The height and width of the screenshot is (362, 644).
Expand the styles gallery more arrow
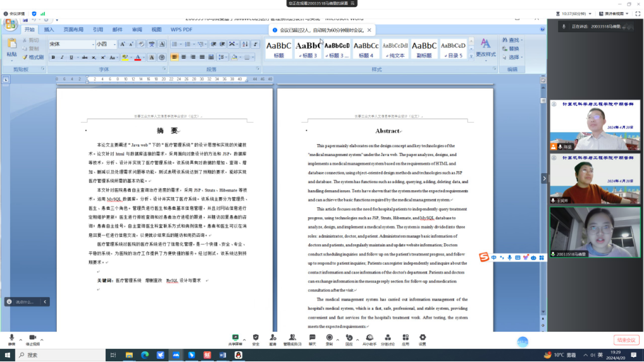pyautogui.click(x=471, y=57)
